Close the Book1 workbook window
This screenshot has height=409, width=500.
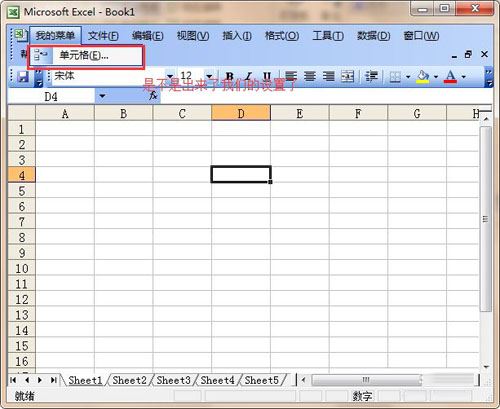pyautogui.click(x=484, y=54)
